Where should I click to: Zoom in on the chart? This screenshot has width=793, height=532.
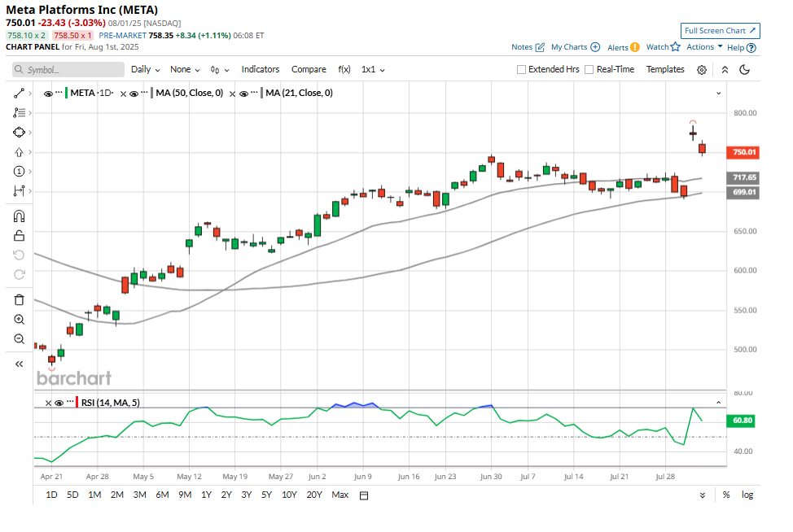pyautogui.click(x=19, y=320)
